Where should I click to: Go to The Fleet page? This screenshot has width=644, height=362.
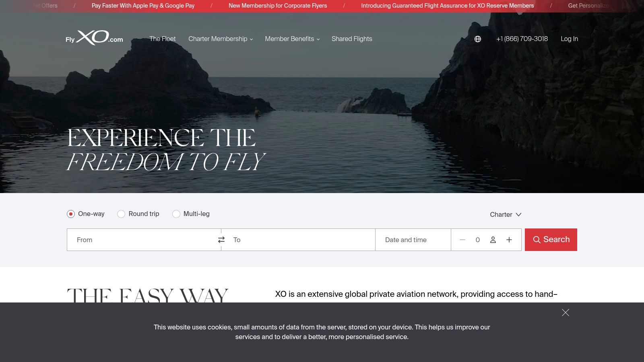pyautogui.click(x=162, y=39)
